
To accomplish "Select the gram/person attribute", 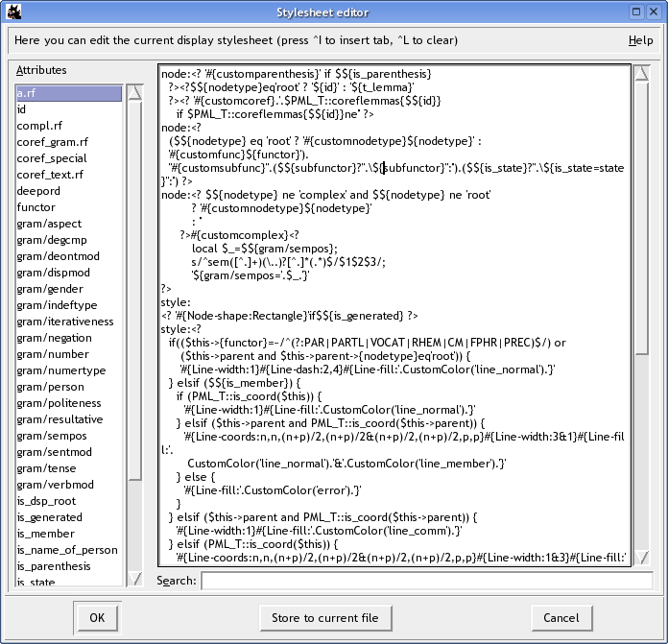I will tap(69, 387).
